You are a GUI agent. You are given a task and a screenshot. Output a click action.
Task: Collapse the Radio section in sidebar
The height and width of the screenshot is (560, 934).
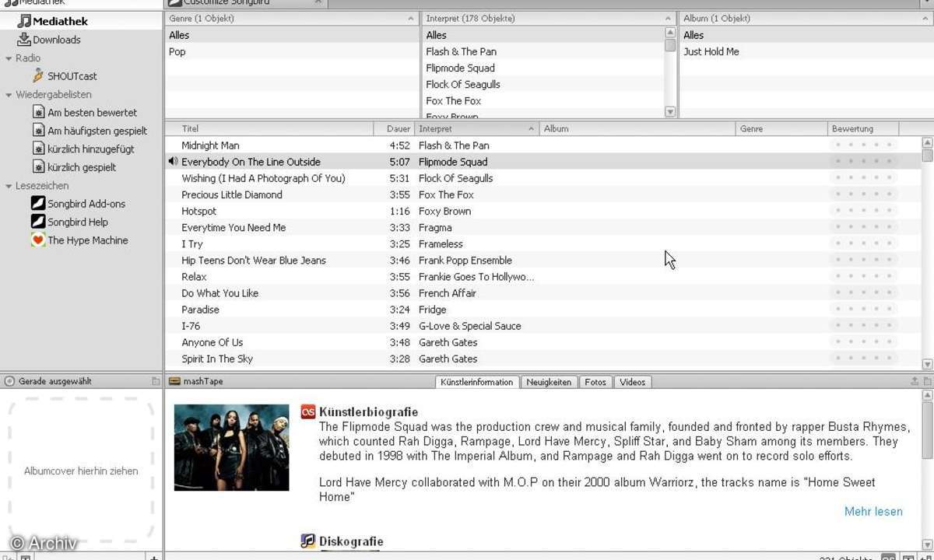pos(9,58)
